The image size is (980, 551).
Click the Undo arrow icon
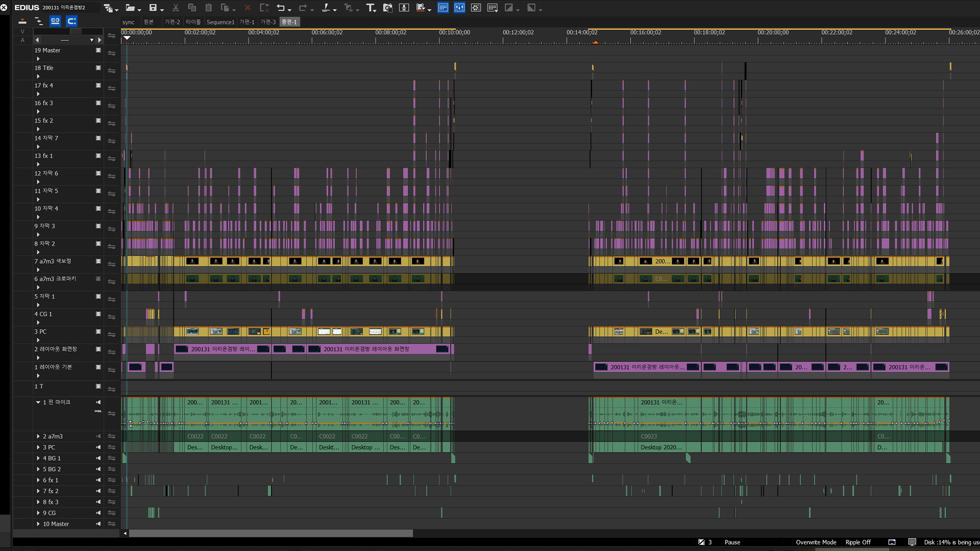click(281, 8)
